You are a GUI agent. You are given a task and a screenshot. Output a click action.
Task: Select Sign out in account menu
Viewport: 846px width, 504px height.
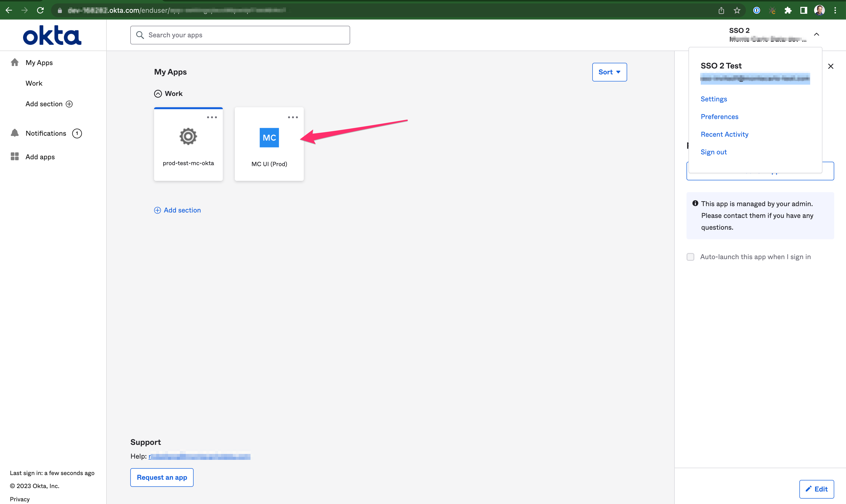tap(714, 152)
